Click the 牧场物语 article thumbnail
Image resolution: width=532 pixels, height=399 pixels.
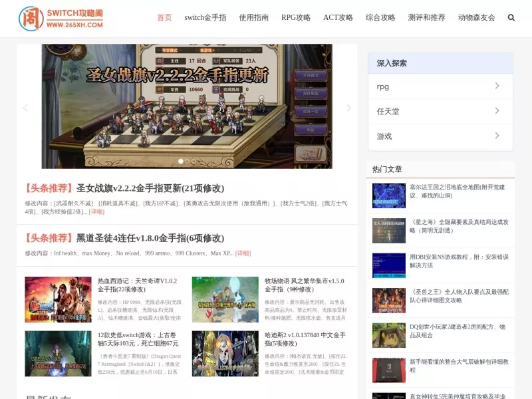pos(225,300)
